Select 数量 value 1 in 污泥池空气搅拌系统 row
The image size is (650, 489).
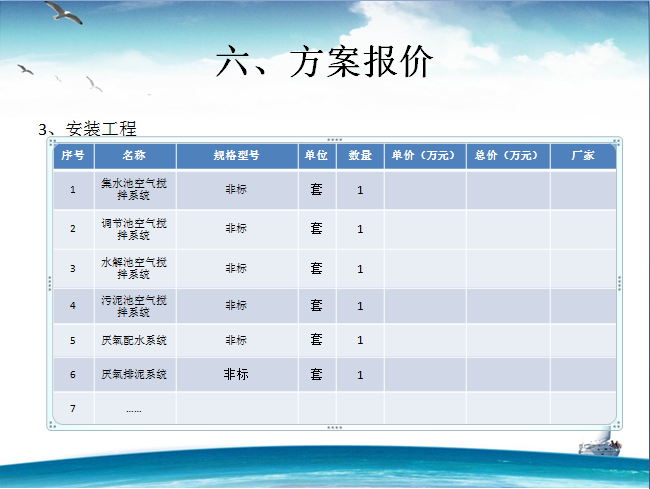(360, 306)
